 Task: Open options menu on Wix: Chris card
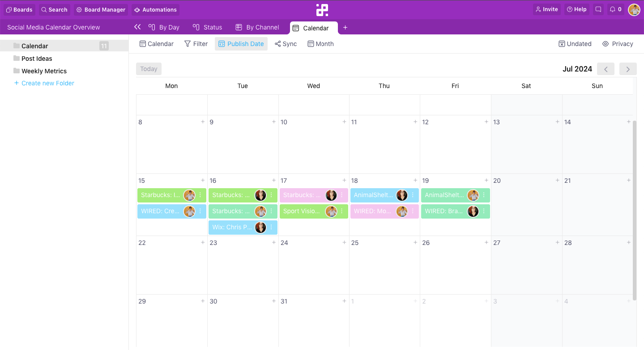coord(271,228)
